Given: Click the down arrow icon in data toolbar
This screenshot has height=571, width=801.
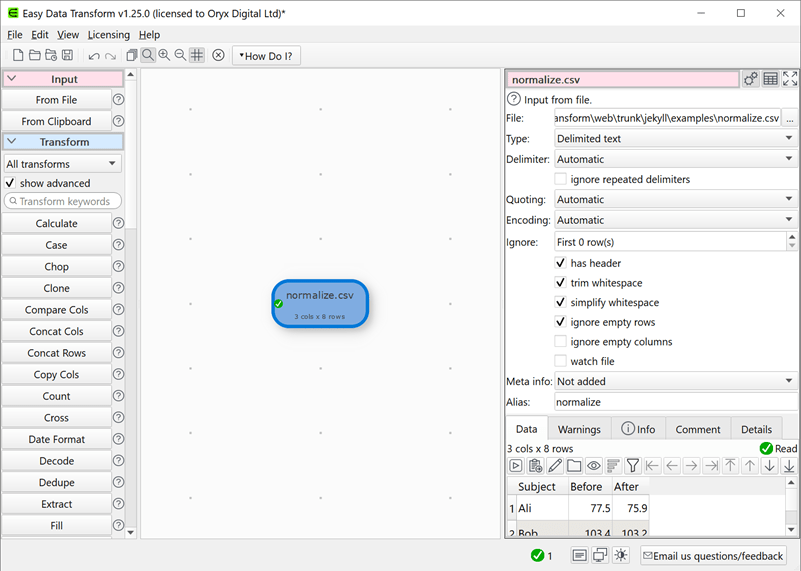Looking at the screenshot, I should tap(769, 466).
